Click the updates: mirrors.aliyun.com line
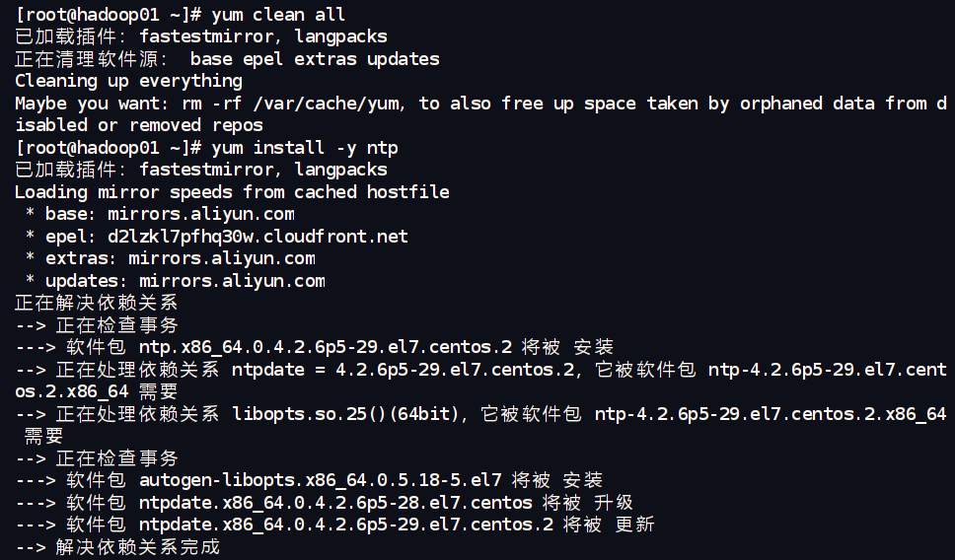This screenshot has height=560, width=955. point(175,281)
